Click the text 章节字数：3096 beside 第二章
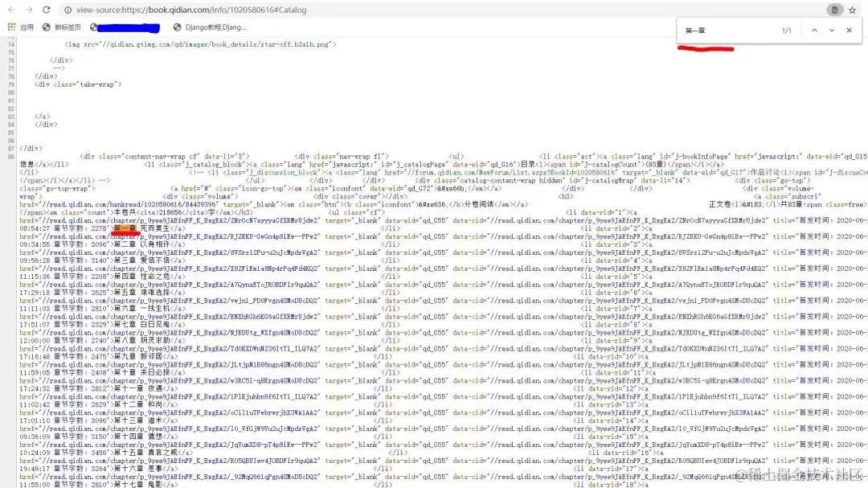Viewport: 868px width, 488px height. (81, 244)
